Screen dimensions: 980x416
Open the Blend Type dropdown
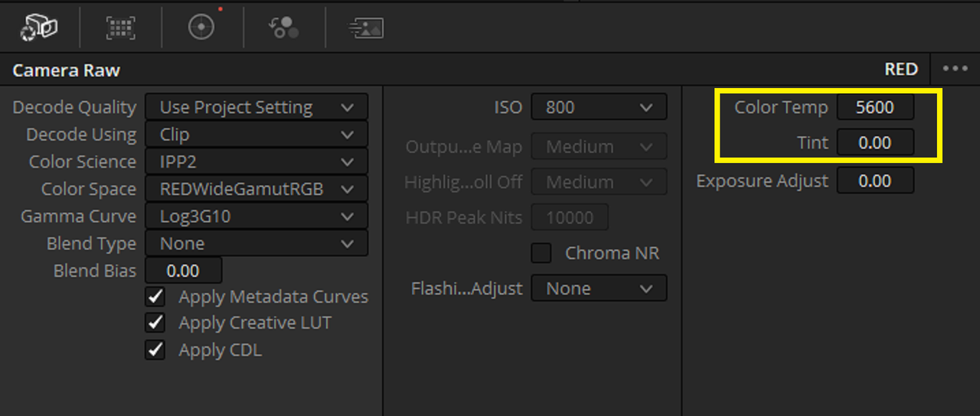[x=256, y=244]
